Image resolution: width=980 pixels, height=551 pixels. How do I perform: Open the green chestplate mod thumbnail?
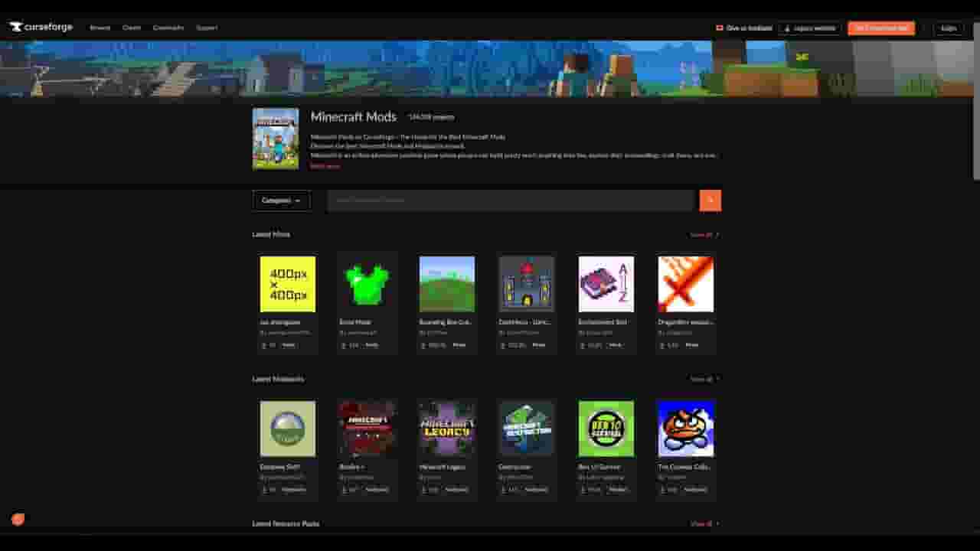click(367, 284)
